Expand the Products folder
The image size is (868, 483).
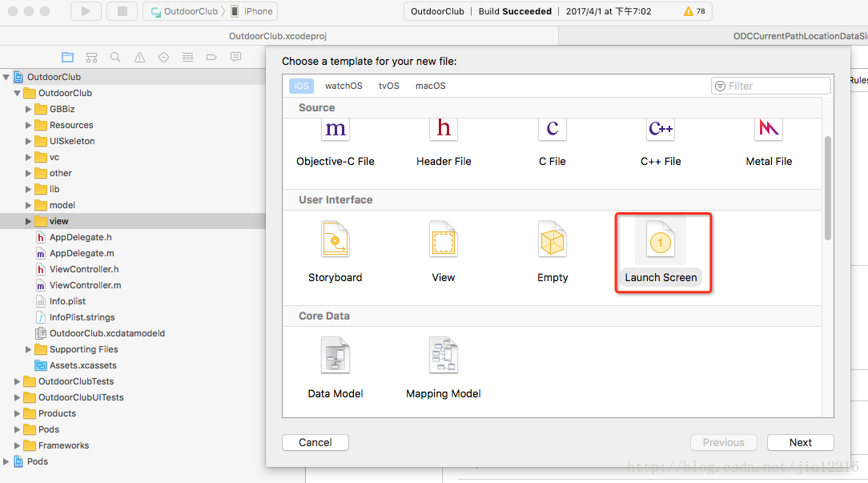(17, 414)
